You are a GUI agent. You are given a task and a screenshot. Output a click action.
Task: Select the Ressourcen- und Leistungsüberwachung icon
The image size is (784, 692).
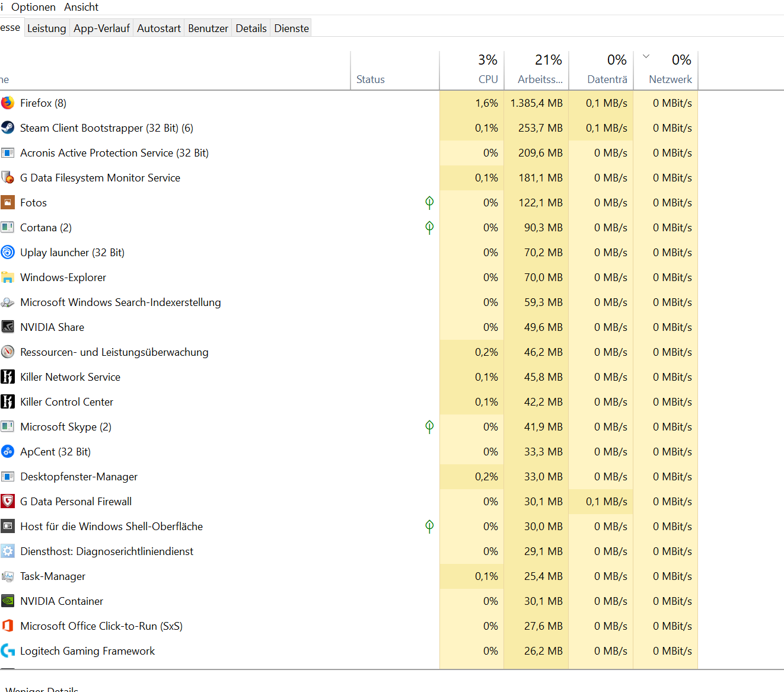click(x=8, y=352)
